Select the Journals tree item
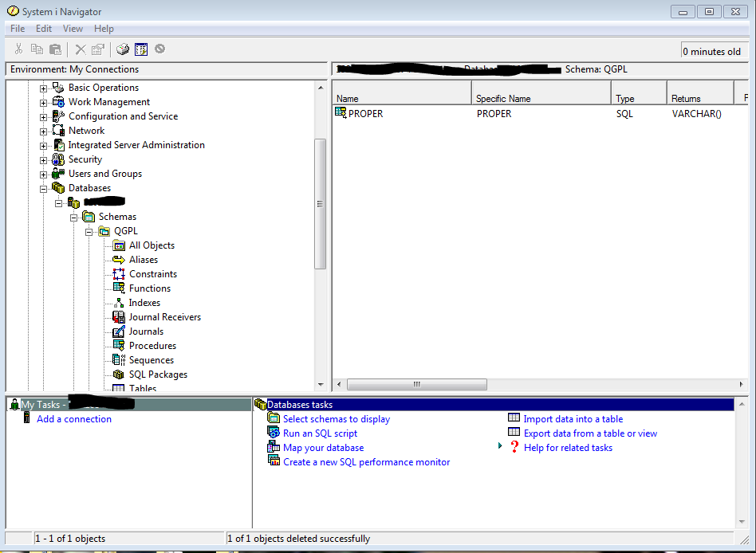 [x=146, y=331]
